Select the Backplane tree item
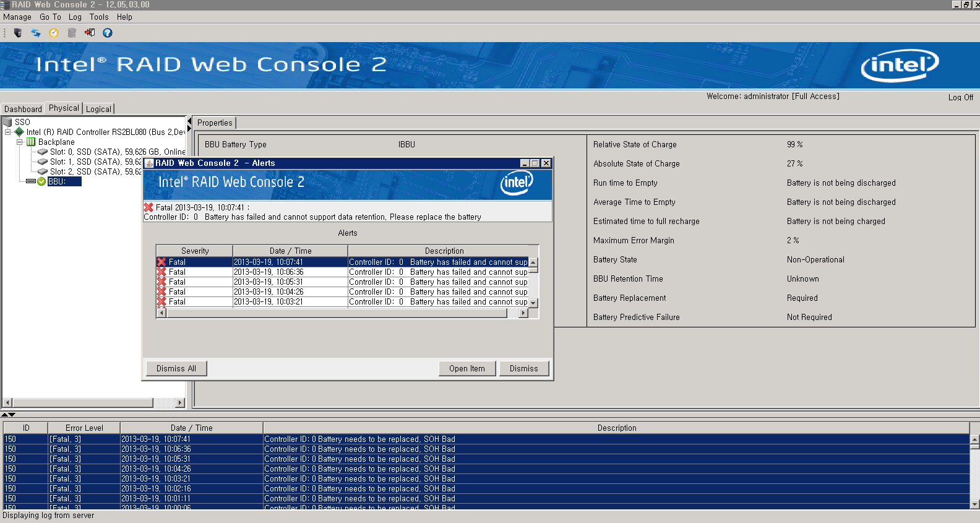This screenshot has width=980, height=523. [x=56, y=142]
